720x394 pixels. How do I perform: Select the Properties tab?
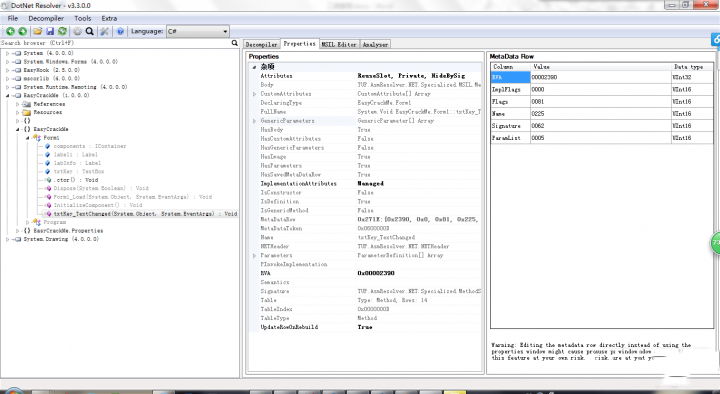coord(299,44)
